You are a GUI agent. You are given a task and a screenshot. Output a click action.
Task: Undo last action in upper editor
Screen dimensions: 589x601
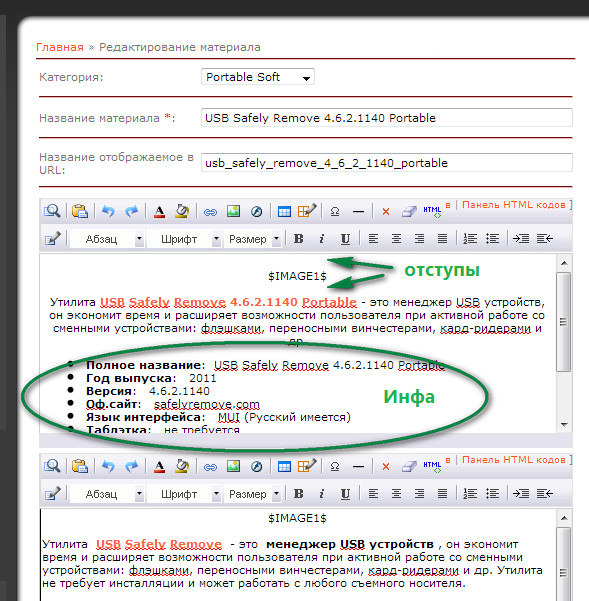click(x=108, y=211)
